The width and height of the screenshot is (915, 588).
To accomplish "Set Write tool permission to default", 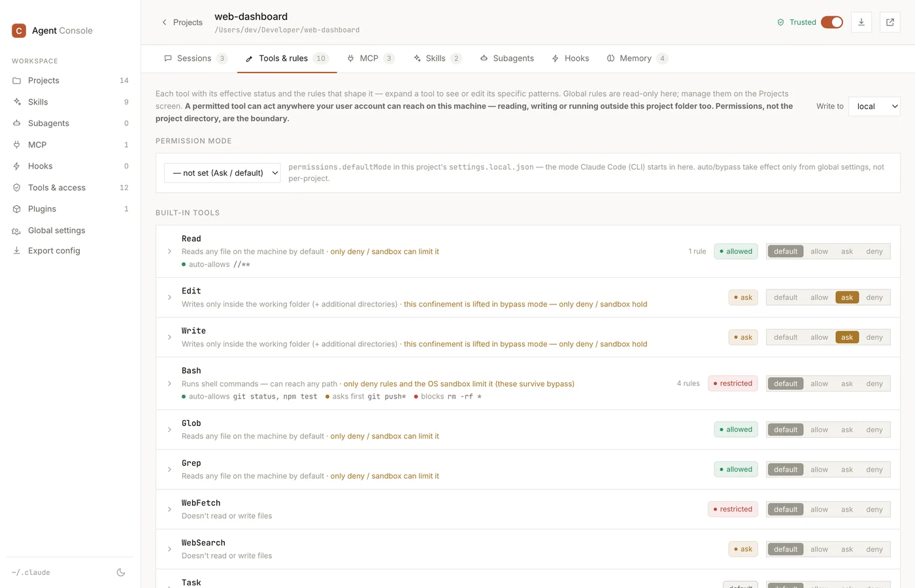I will (786, 338).
